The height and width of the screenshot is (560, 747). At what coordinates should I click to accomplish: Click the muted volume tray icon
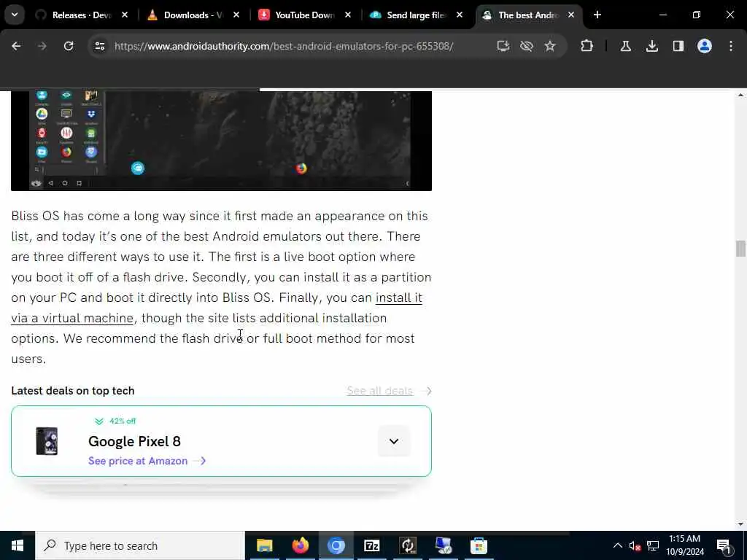pyautogui.click(x=635, y=545)
